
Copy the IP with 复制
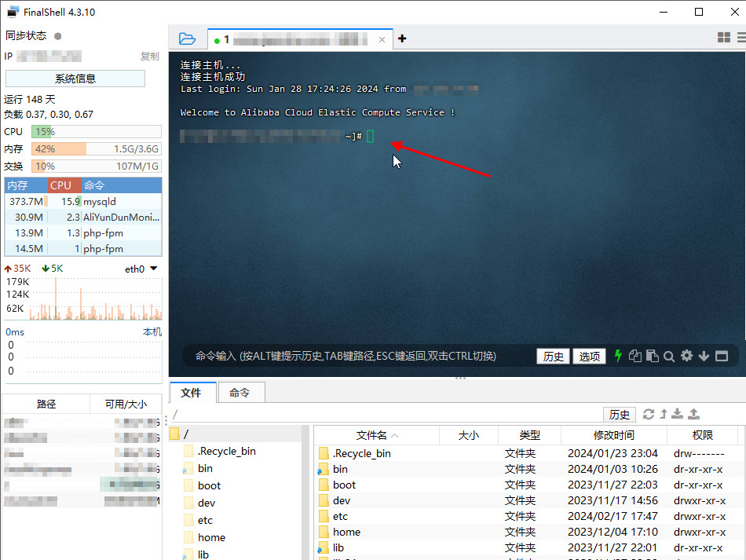tap(149, 56)
